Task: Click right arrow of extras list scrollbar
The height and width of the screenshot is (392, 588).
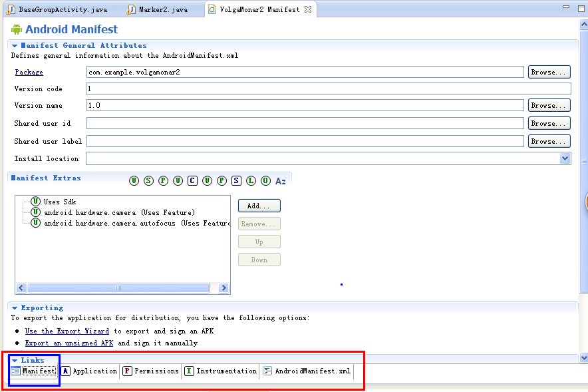Action: pyautogui.click(x=224, y=288)
